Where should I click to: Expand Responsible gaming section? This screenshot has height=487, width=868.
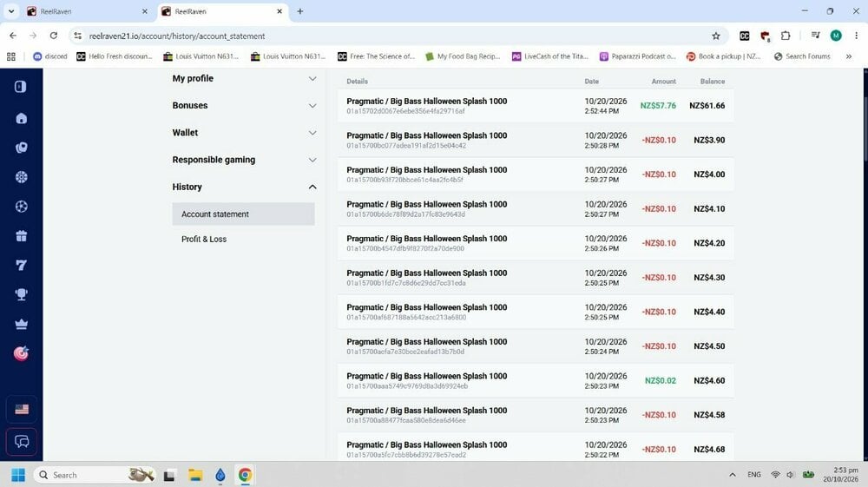244,160
